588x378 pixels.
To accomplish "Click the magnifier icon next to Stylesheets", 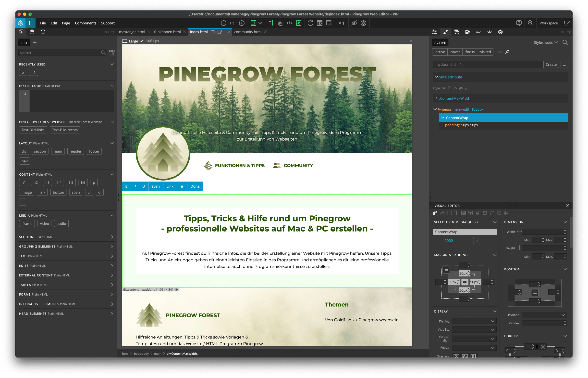I will click(x=565, y=42).
